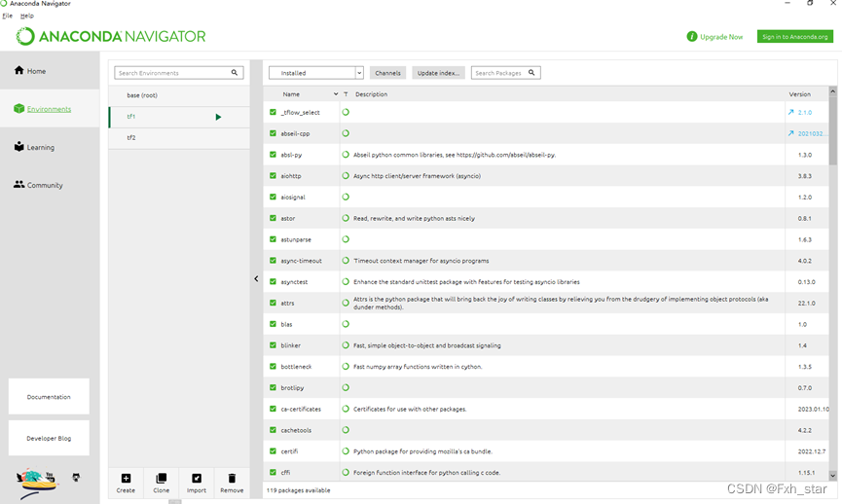Screen dimensions: 842x504
Task: Click the status circle for aiohttp
Action: (x=346, y=175)
